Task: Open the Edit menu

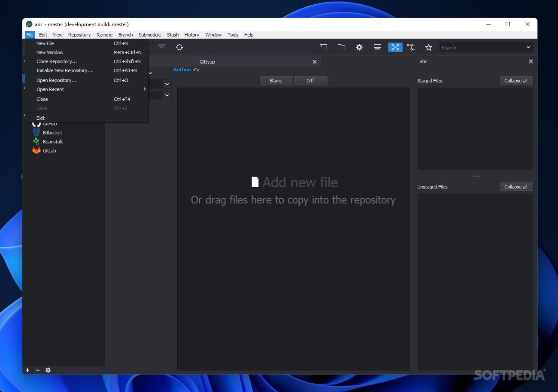Action: coord(43,35)
